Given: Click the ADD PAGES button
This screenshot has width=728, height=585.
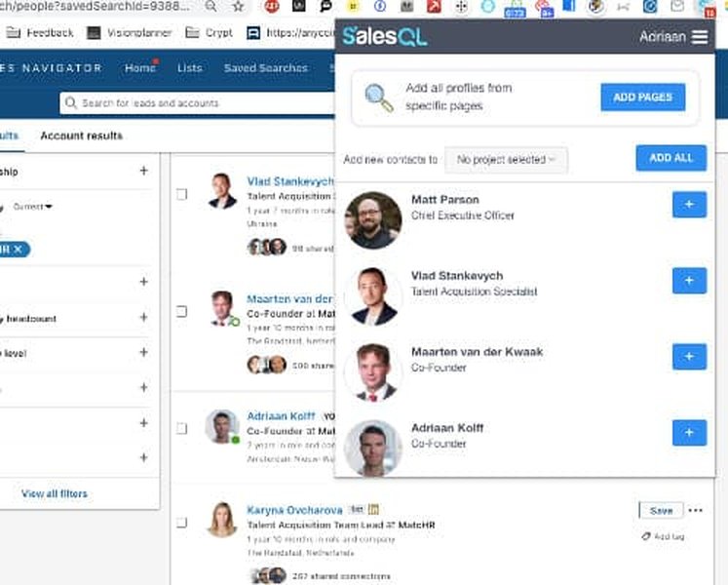Looking at the screenshot, I should pos(643,97).
